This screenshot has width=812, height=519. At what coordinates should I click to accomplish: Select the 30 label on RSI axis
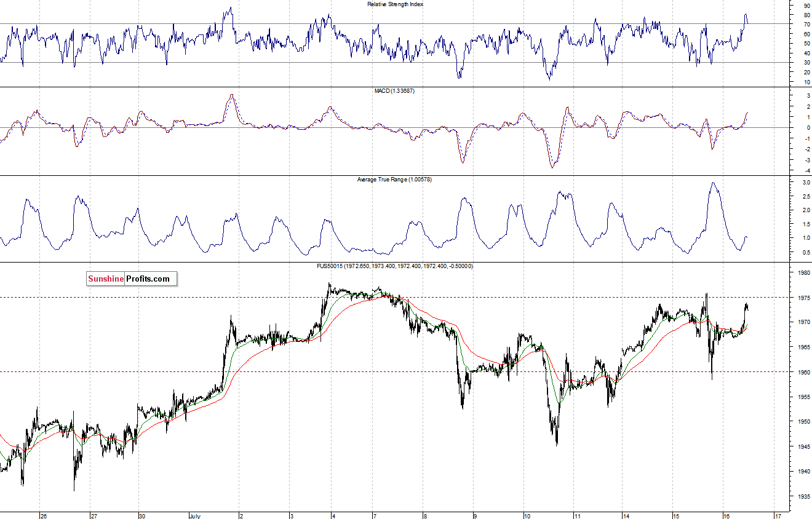pyautogui.click(x=806, y=62)
